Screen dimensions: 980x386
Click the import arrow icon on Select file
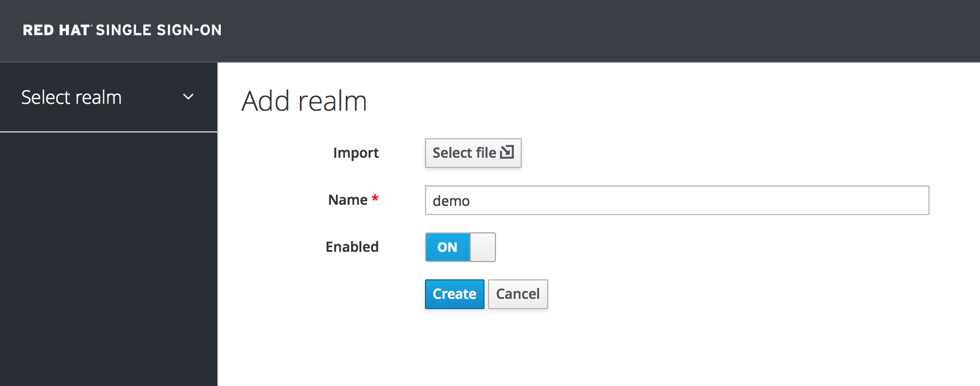point(507,152)
